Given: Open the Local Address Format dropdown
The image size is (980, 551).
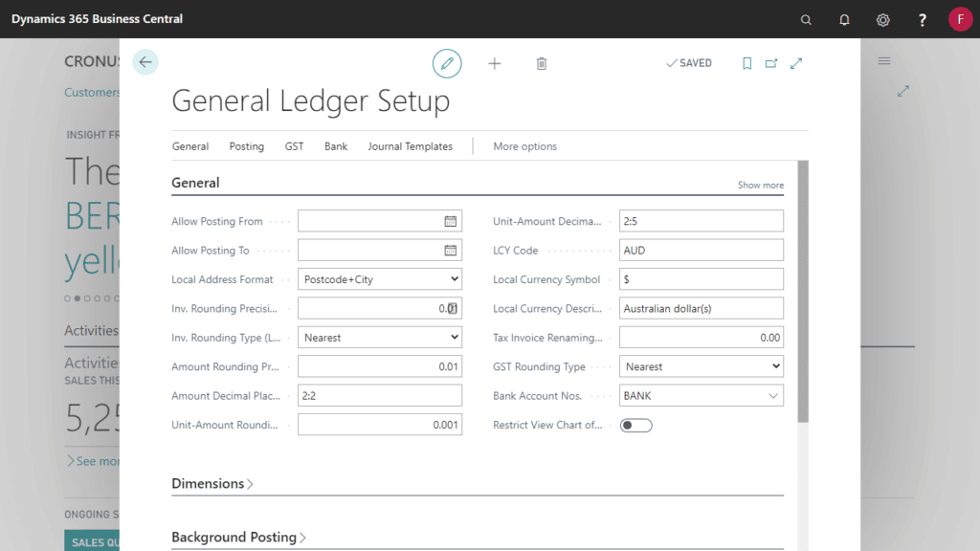Looking at the screenshot, I should [454, 278].
